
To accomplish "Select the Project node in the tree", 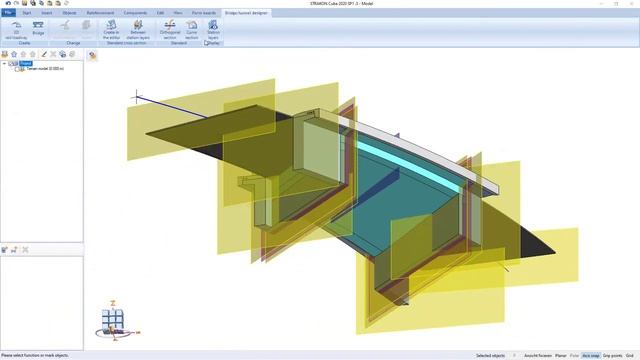I will point(25,64).
